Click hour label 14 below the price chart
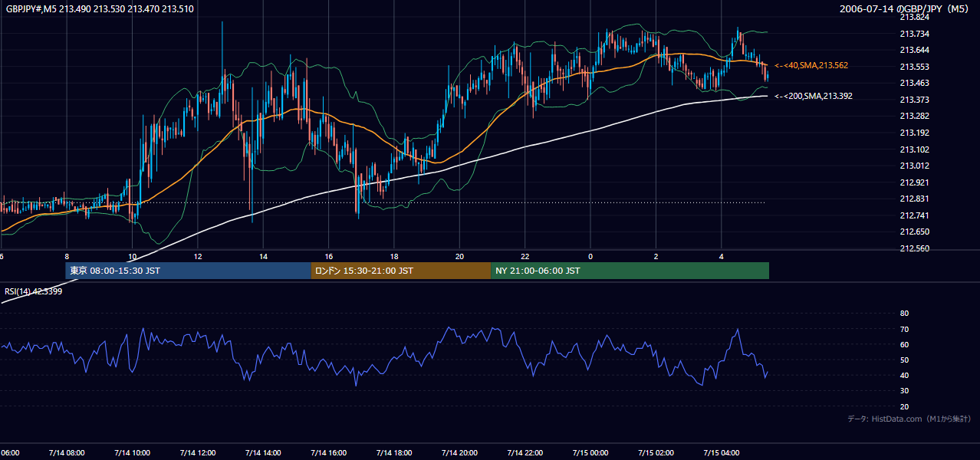 point(263,256)
